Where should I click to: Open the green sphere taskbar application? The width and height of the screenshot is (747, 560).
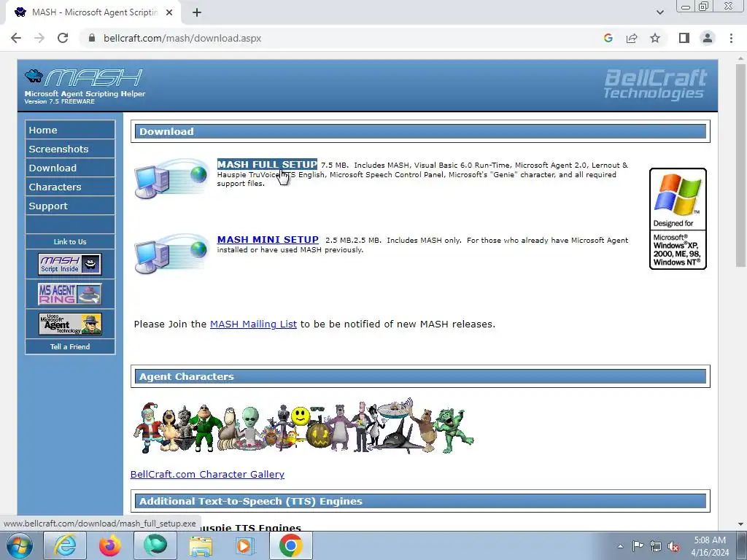pos(155,545)
